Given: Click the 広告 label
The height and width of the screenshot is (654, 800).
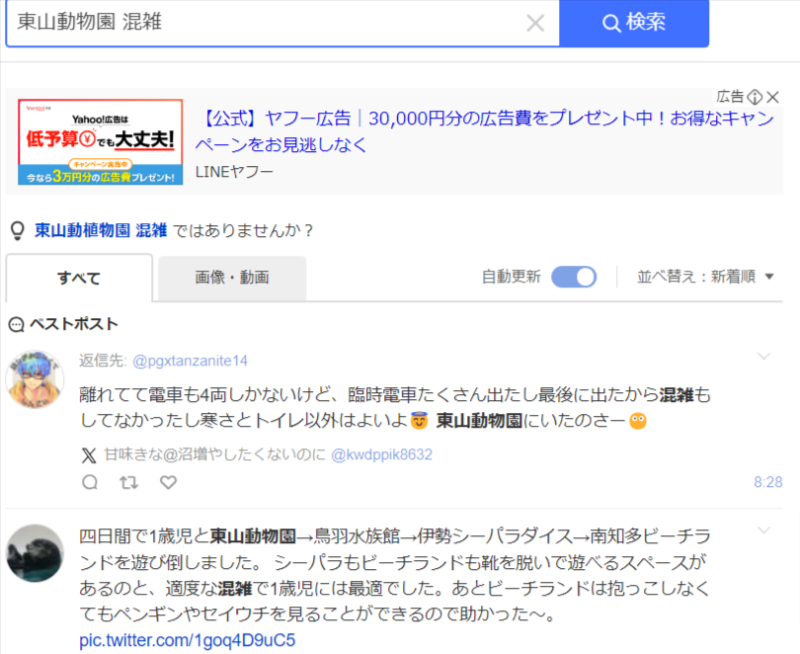Looking at the screenshot, I should pyautogui.click(x=730, y=96).
